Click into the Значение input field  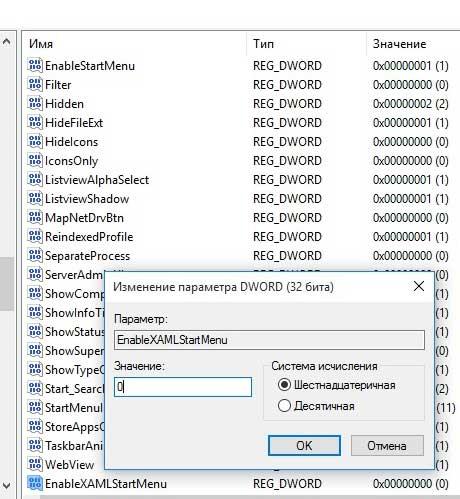[183, 387]
